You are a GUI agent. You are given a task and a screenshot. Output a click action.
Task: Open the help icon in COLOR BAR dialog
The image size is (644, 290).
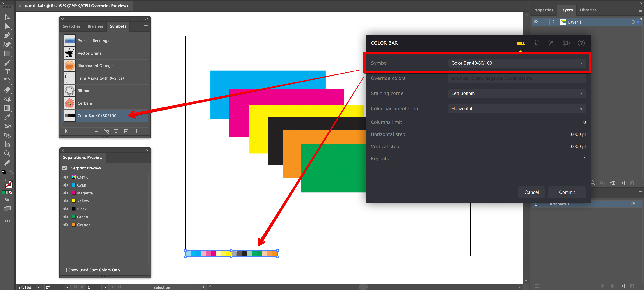(x=581, y=43)
